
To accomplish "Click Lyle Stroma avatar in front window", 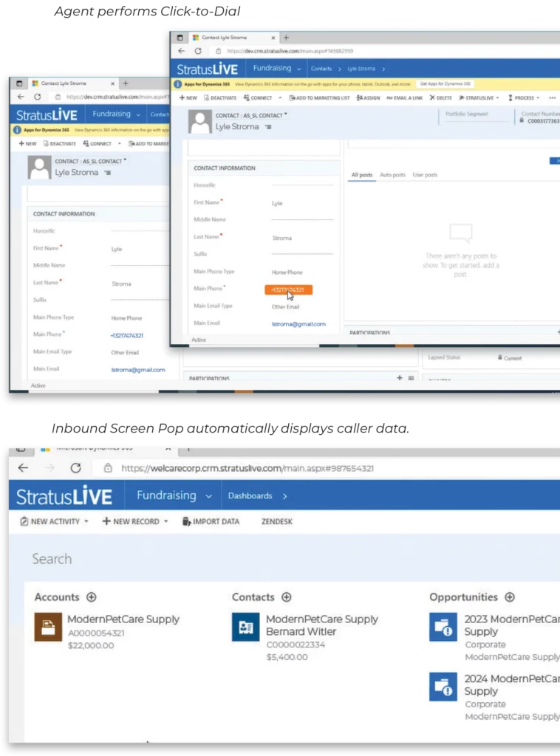I will tap(199, 122).
